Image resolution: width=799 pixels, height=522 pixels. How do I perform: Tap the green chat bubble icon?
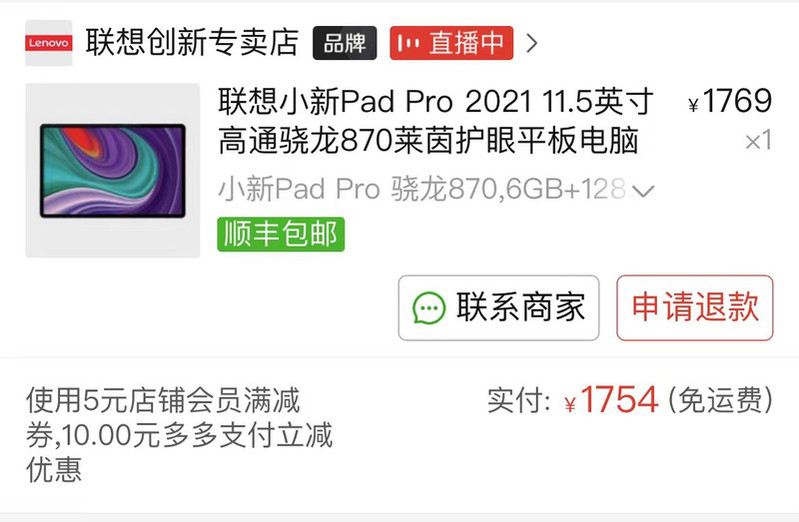point(429,308)
